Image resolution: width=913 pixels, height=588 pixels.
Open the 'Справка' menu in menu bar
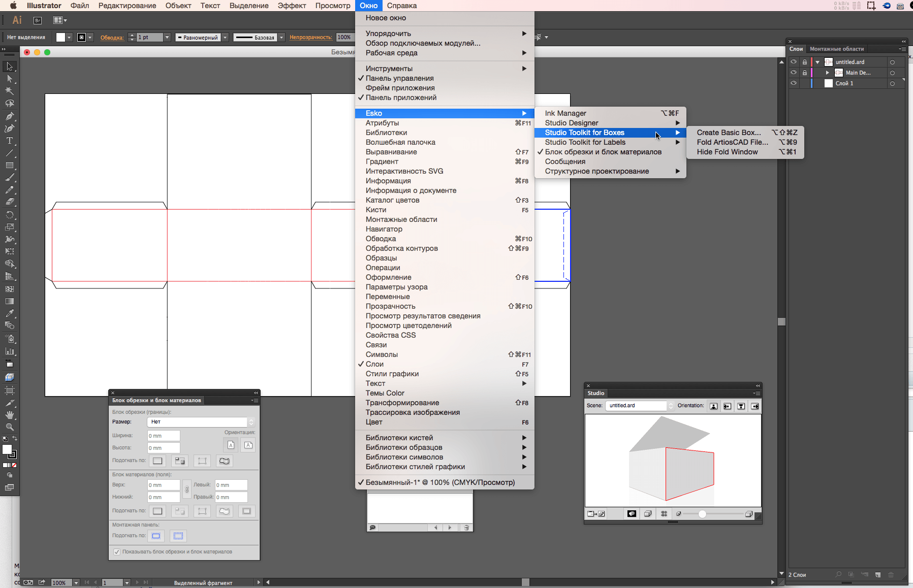[x=401, y=6]
